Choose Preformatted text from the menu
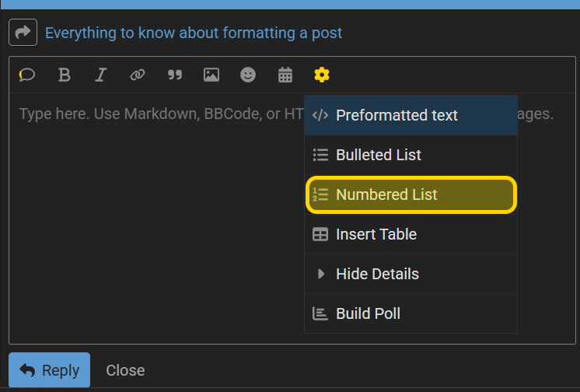 (x=411, y=115)
